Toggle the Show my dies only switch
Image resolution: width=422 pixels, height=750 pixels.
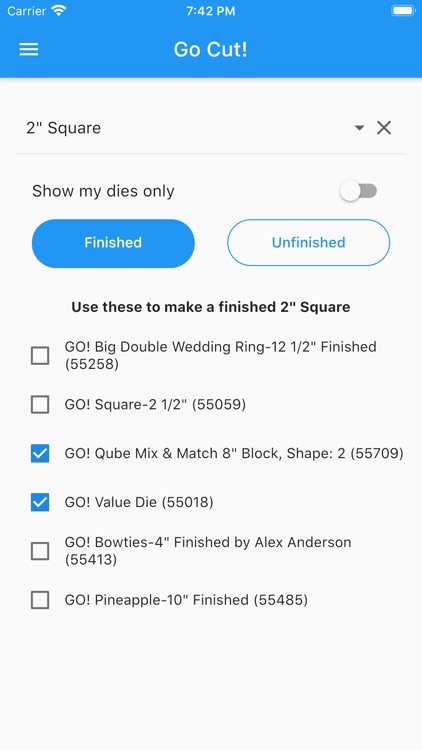pos(358,191)
